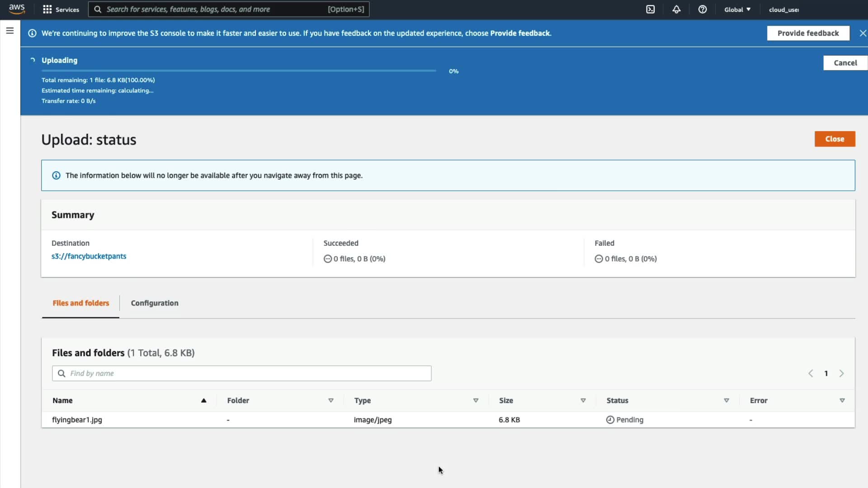Screen dimensions: 868x488
Task: Click the info icon in navigation notice
Action: (56, 175)
